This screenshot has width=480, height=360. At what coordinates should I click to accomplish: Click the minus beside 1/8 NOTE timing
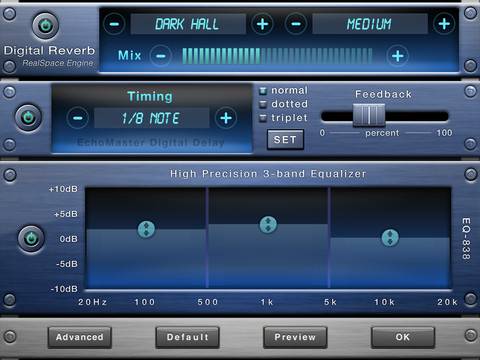click(78, 118)
